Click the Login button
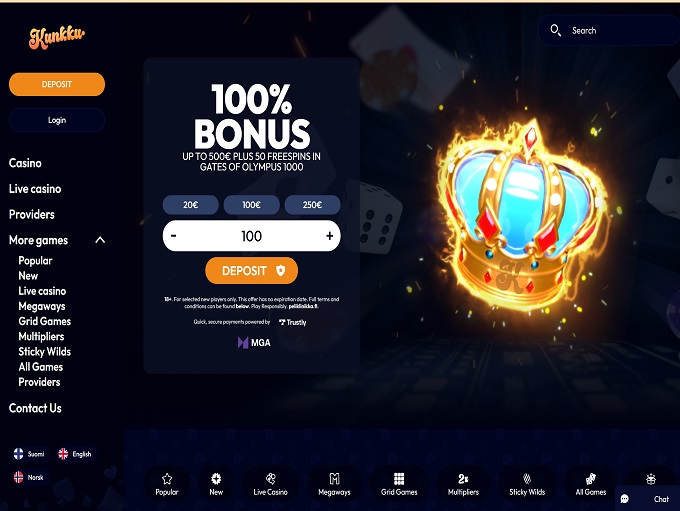The image size is (680, 511). (57, 120)
